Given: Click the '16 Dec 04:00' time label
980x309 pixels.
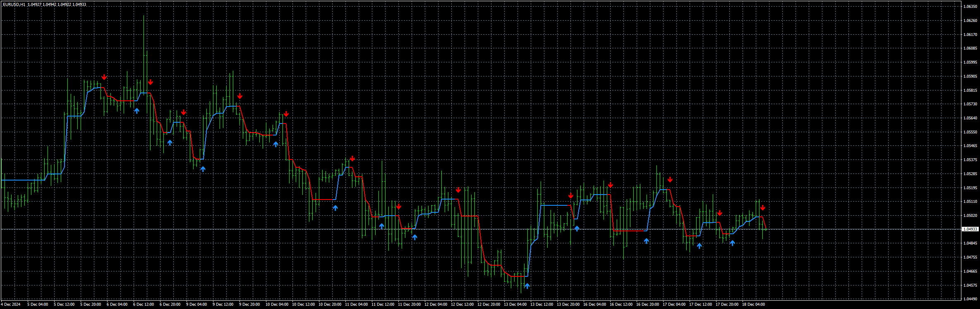Looking at the screenshot, I should tap(594, 304).
